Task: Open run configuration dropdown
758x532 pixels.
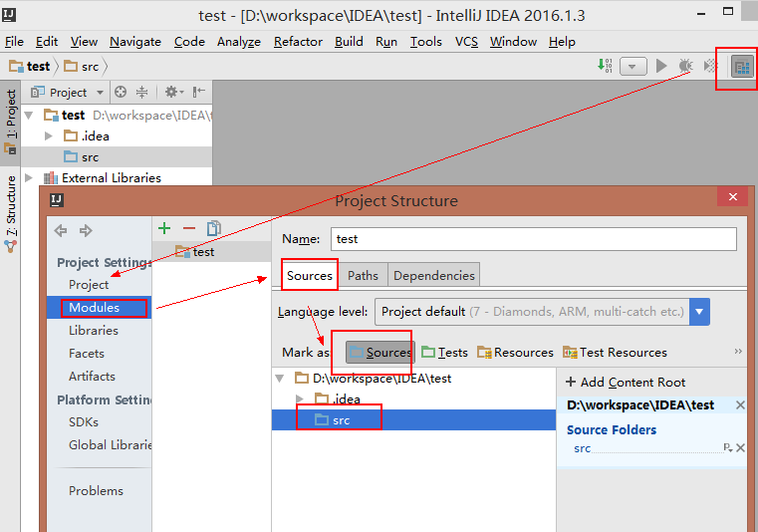Action: 632,67
